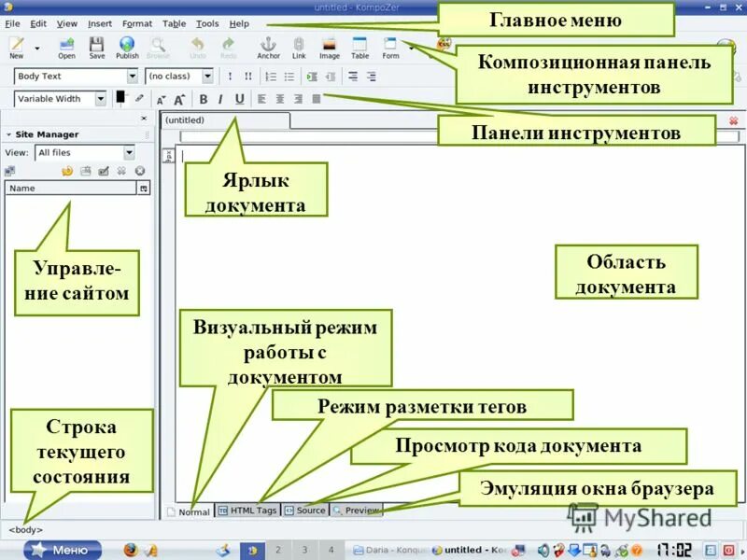The width and height of the screenshot is (747, 560).
Task: Switch to the Normal view tab
Action: 190,511
